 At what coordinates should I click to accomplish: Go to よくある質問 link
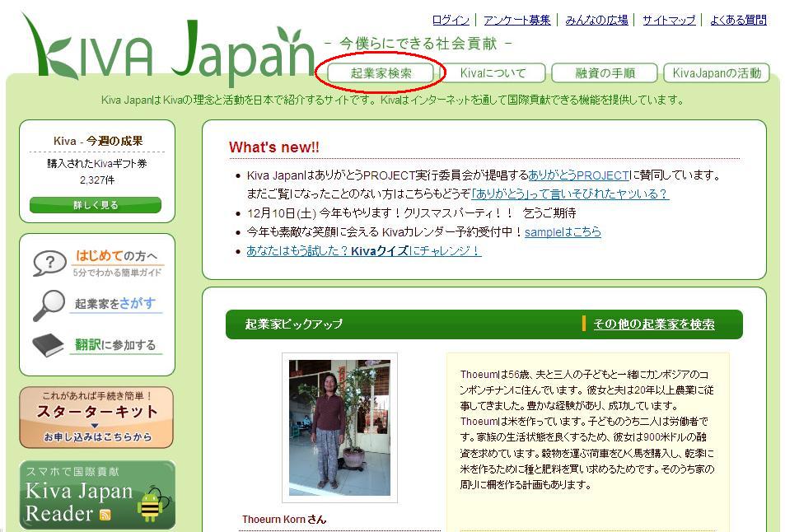pyautogui.click(x=738, y=20)
